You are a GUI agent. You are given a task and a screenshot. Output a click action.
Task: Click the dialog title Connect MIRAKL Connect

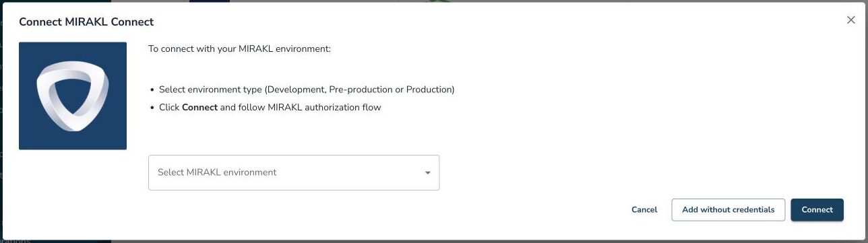tap(86, 22)
